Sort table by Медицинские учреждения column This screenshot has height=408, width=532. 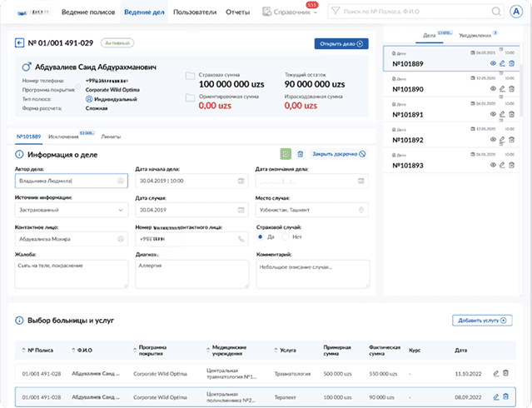click(x=208, y=351)
